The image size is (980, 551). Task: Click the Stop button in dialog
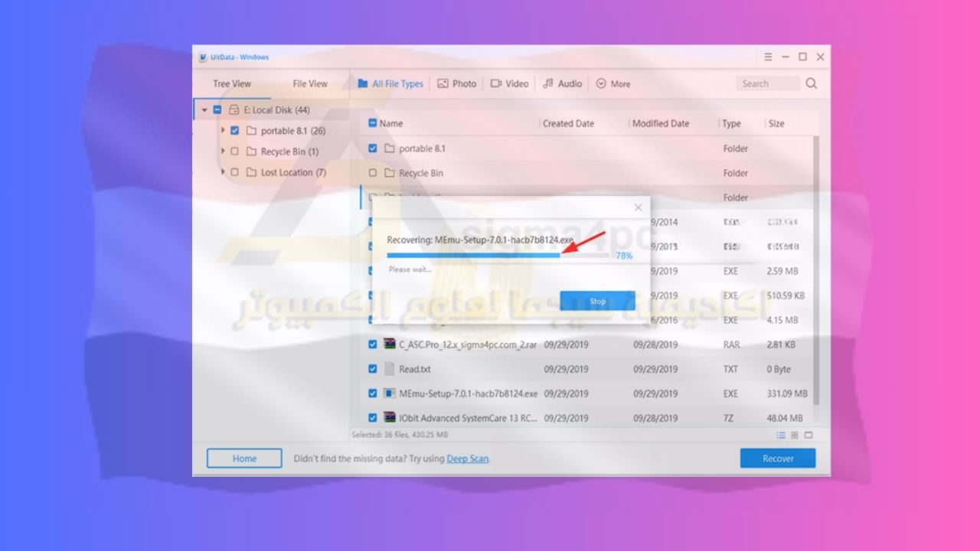pyautogui.click(x=597, y=301)
